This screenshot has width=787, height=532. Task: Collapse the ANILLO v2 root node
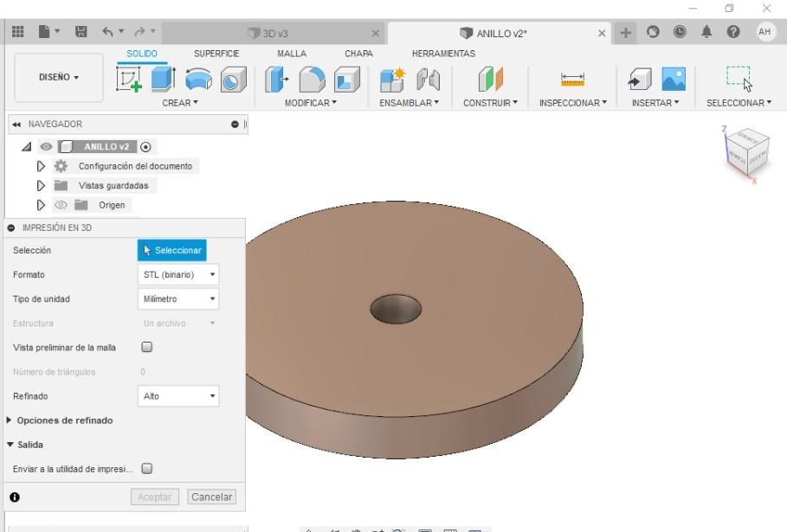tap(27, 147)
